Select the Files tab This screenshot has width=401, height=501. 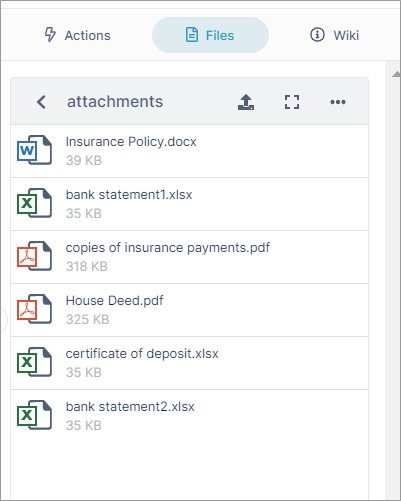[x=210, y=35]
